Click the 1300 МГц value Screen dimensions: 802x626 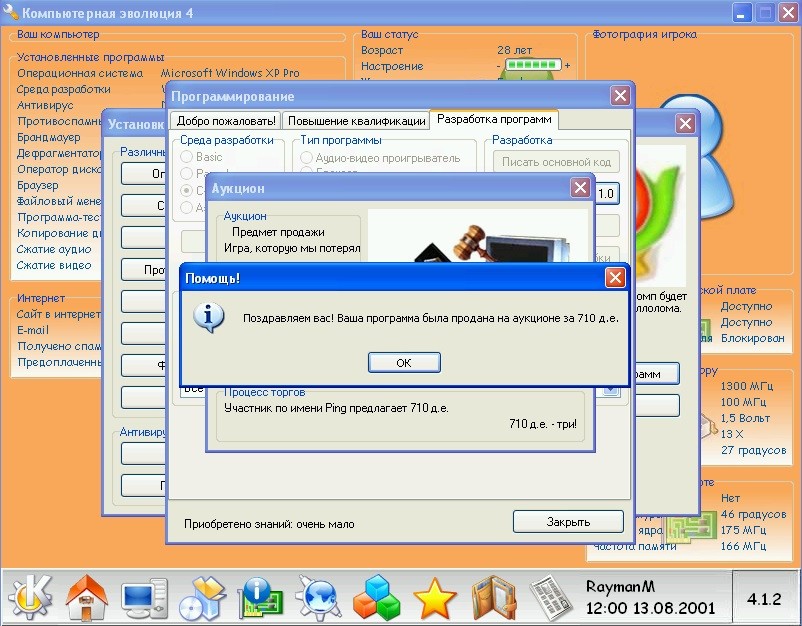point(747,386)
